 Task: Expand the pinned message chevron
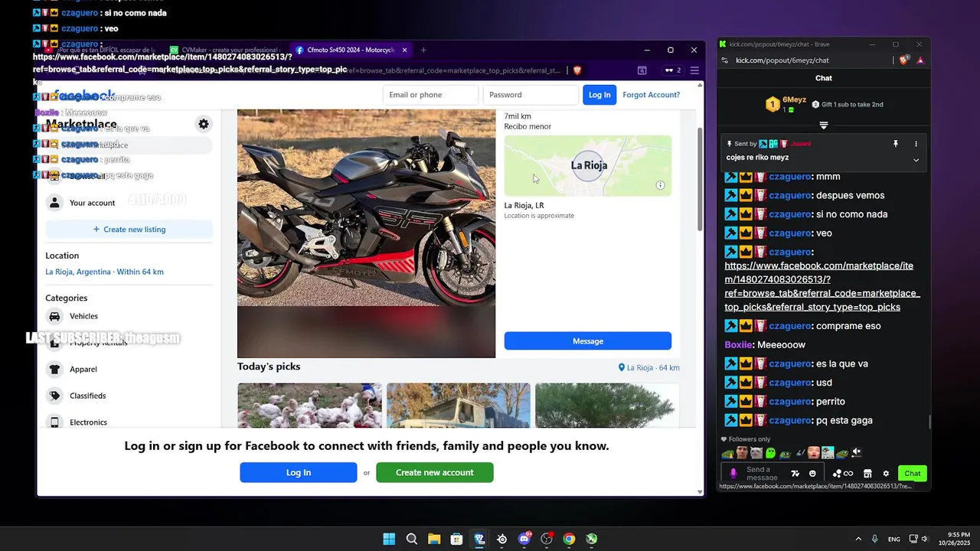[916, 159]
